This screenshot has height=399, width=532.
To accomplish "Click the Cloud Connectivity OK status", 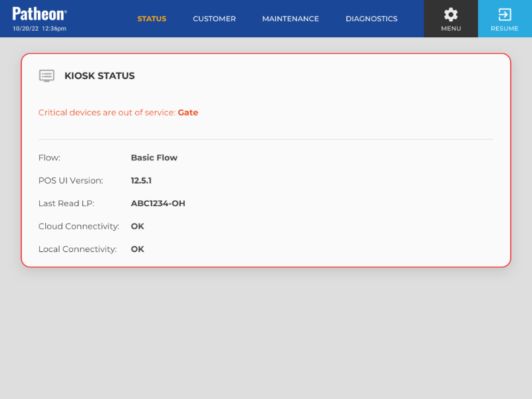I will pyautogui.click(x=138, y=226).
